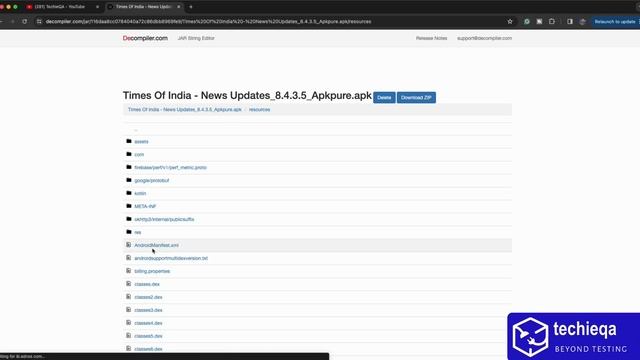Open classes2.dex file
The image size is (640, 360).
tap(148, 297)
